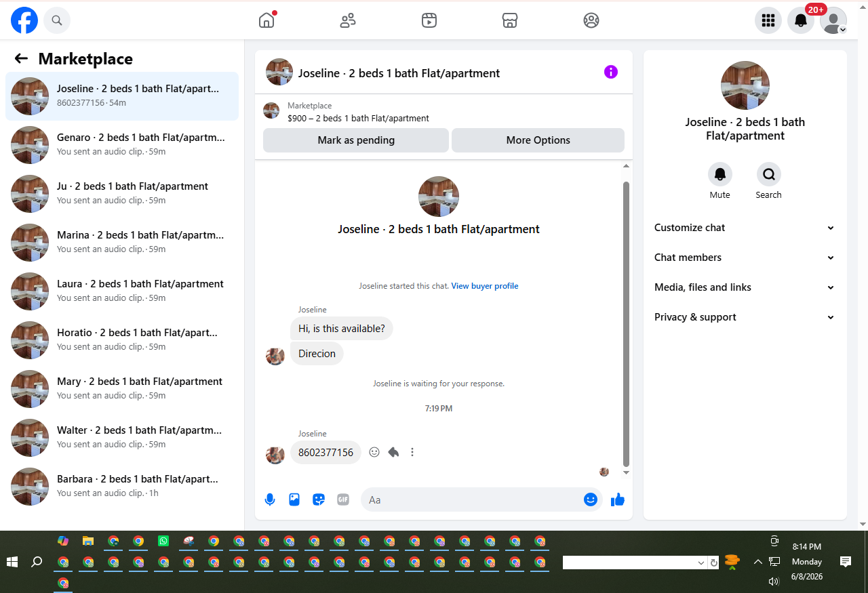Click the Search conversation icon

pyautogui.click(x=768, y=174)
